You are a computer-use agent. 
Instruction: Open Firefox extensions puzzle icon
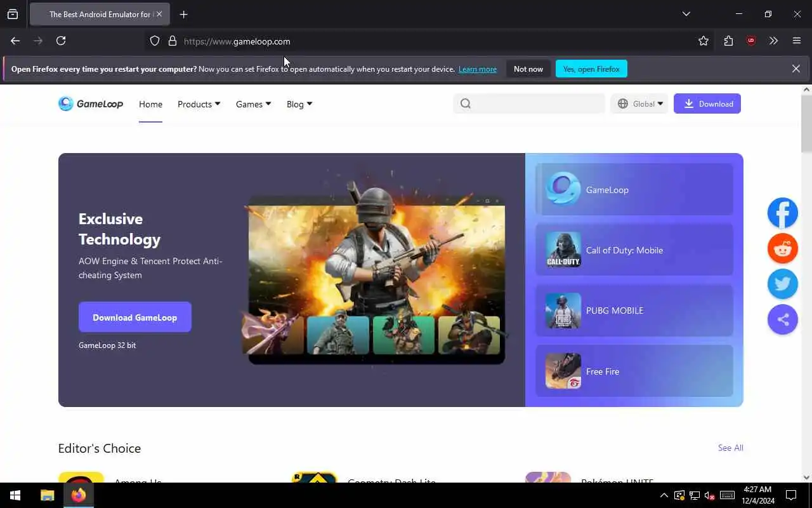click(728, 41)
